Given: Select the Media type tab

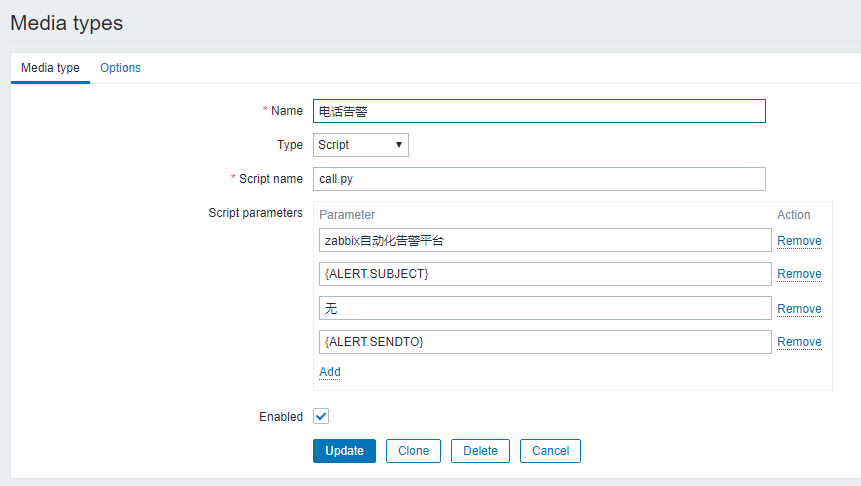Looking at the screenshot, I should tap(50, 68).
